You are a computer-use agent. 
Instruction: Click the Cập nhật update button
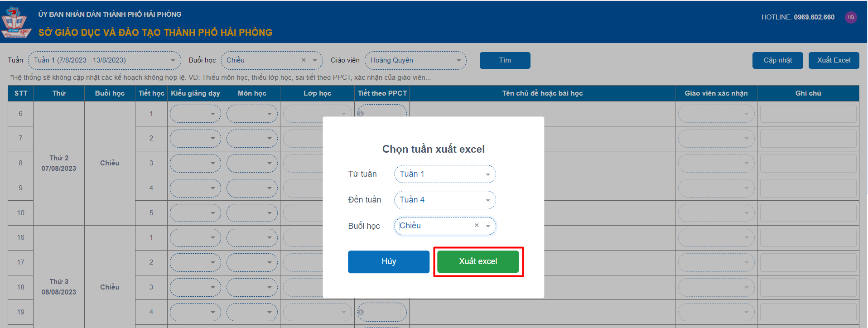pos(777,60)
